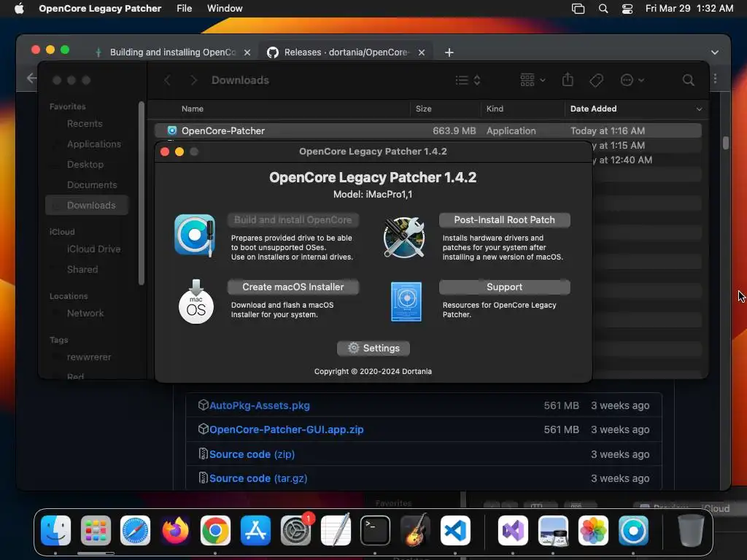Click Stage Manager icon in menu bar
Image resolution: width=747 pixels, height=560 pixels.
578,9
